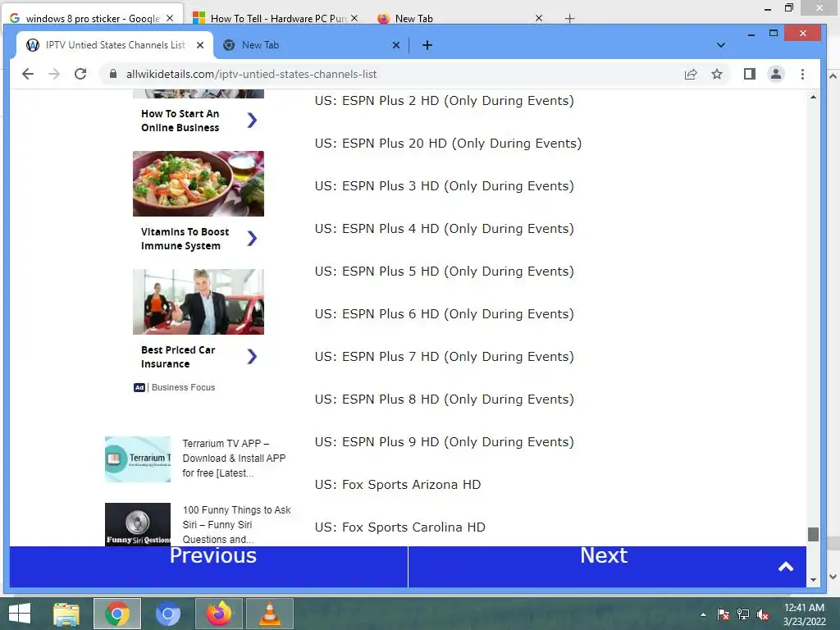
Task: Open Firefox from the taskbar
Action: [x=219, y=614]
